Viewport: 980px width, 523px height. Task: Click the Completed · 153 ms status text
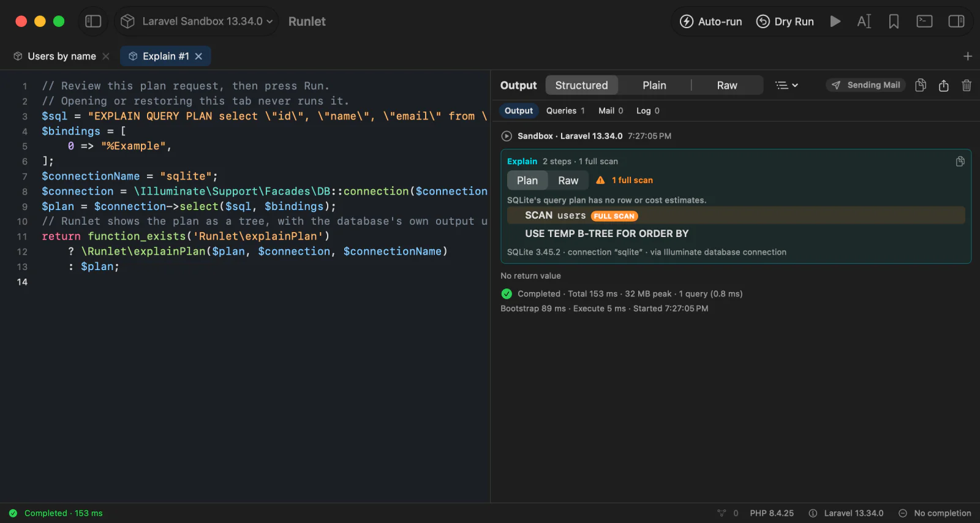pyautogui.click(x=64, y=513)
